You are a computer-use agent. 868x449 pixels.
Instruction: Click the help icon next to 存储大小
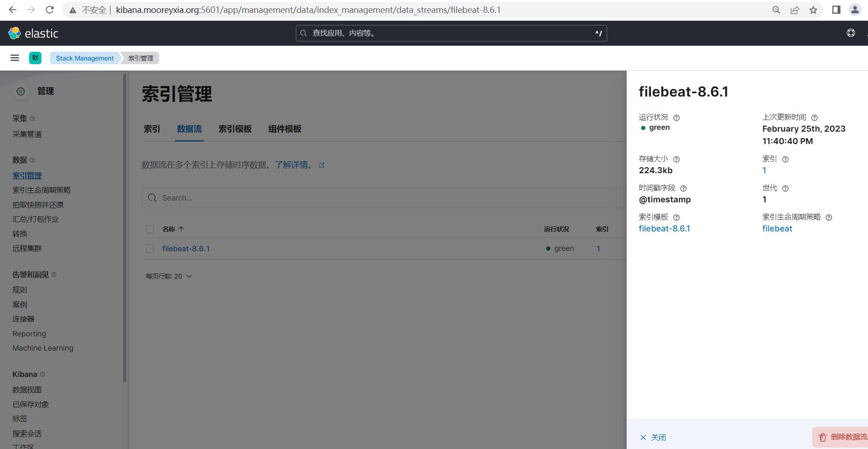point(676,159)
